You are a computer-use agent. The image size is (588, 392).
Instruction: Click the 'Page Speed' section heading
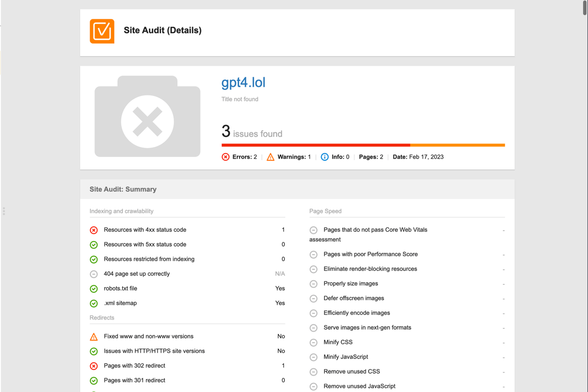(x=325, y=211)
